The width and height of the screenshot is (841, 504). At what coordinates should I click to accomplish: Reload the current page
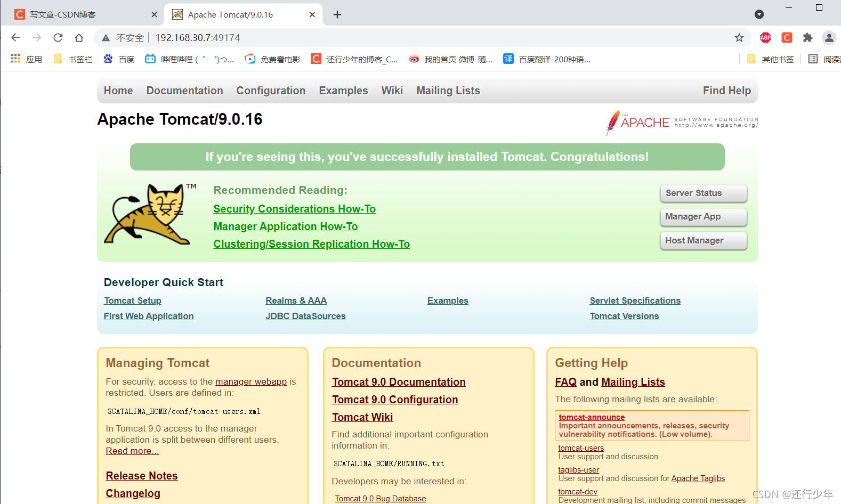pos(58,37)
